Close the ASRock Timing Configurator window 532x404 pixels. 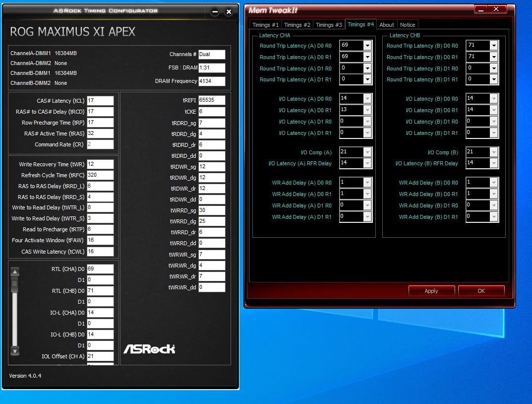click(x=229, y=12)
